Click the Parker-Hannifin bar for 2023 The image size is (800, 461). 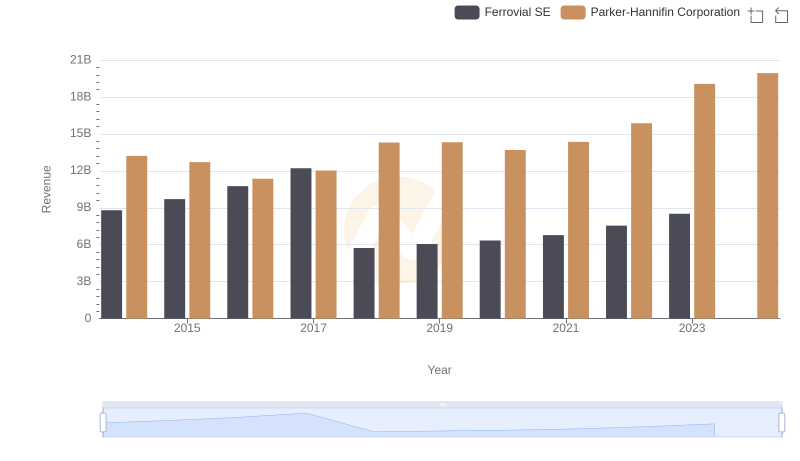click(705, 201)
